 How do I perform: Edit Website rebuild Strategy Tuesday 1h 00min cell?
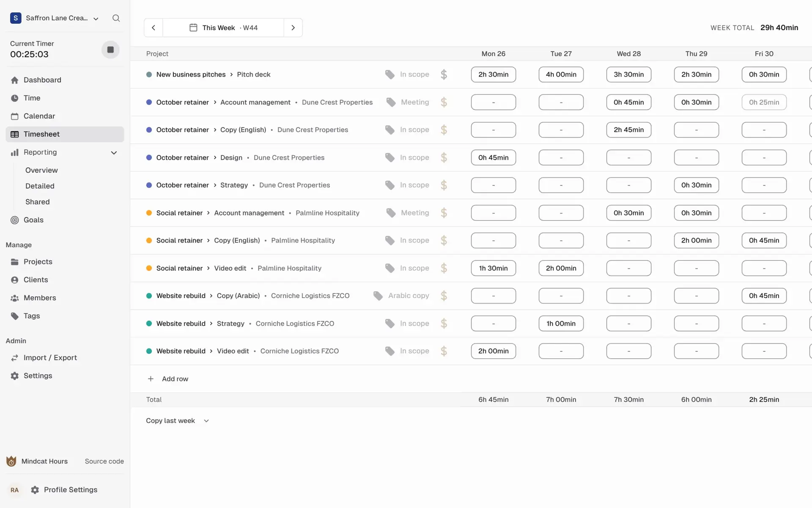coord(561,323)
